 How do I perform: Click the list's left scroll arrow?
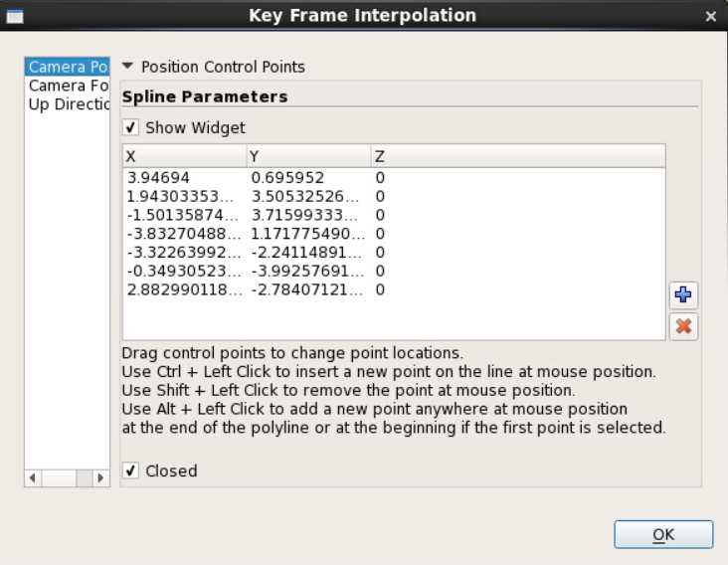coord(33,477)
